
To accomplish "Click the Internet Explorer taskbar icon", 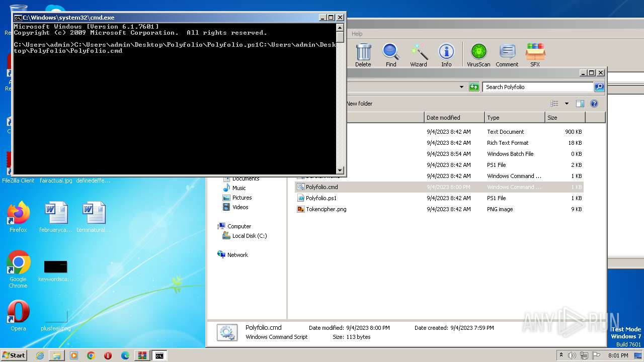I will click(40, 355).
